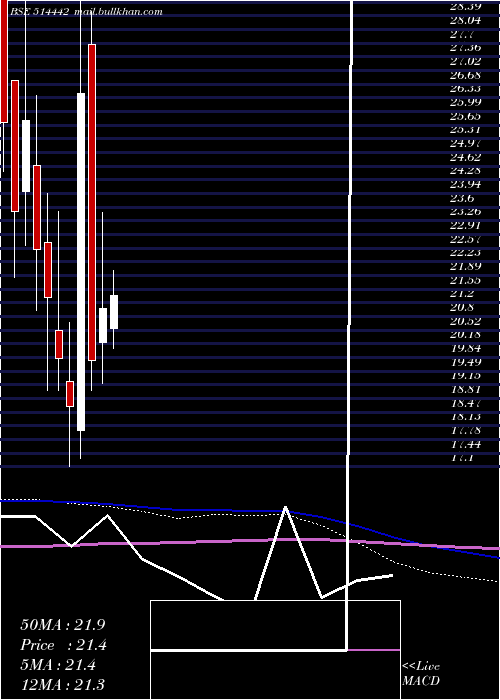Pick the 21.55 axis value

click(465, 280)
